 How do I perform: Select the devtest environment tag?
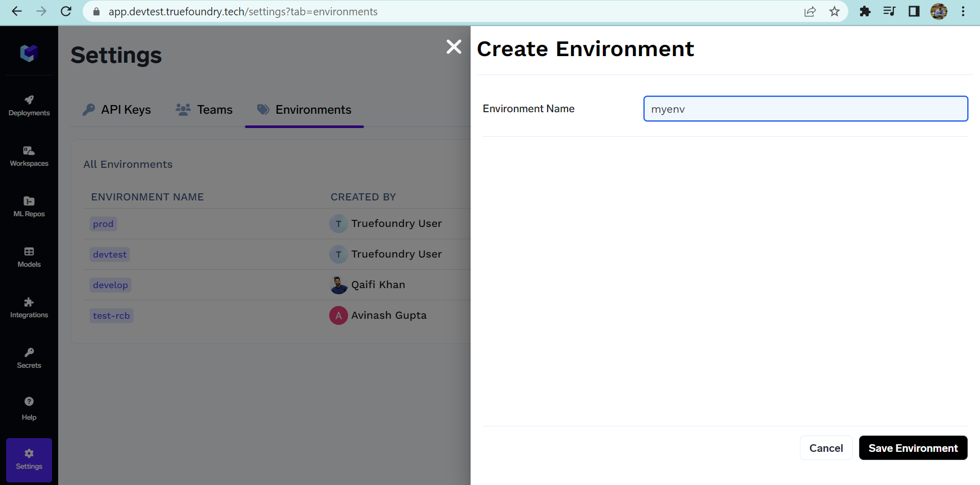pos(110,254)
